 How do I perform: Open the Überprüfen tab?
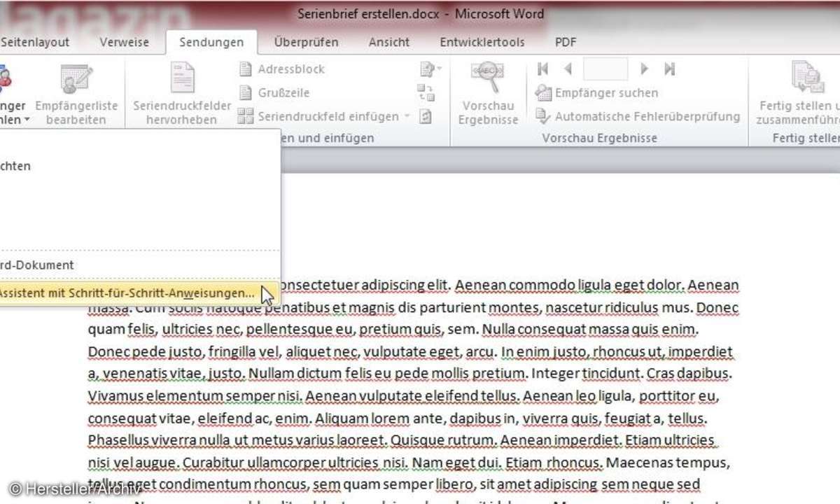coord(307,42)
